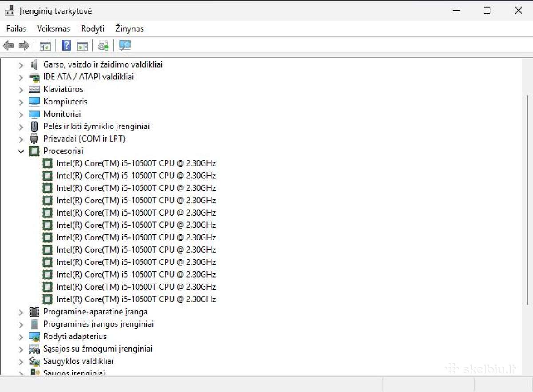This screenshot has width=533, height=392.
Task: Click the computer icon next to Kompiuteris
Action: click(34, 102)
